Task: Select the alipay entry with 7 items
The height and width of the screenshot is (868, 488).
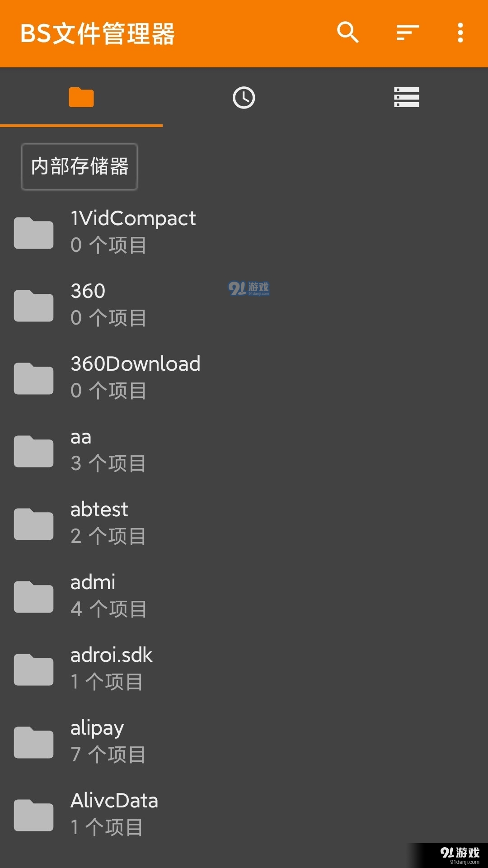Action: click(244, 742)
